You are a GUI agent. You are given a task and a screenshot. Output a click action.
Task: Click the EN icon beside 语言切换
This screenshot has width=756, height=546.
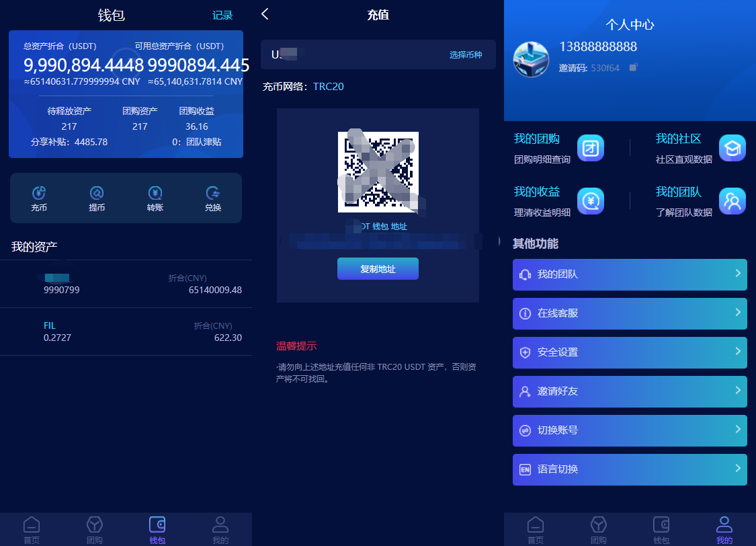pos(525,470)
